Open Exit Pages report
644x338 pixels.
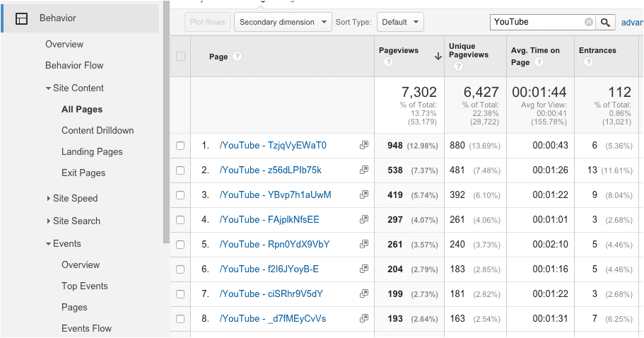[83, 173]
